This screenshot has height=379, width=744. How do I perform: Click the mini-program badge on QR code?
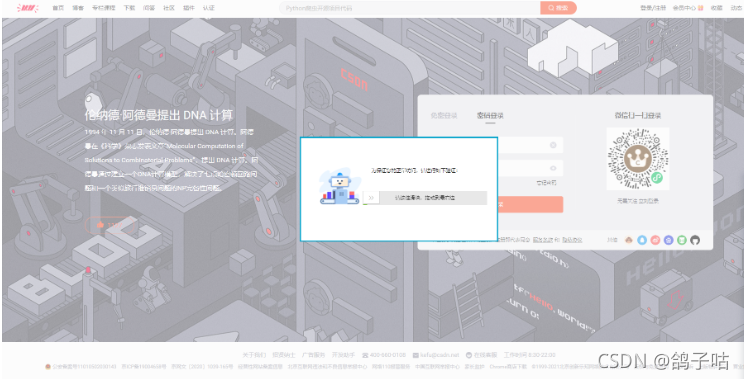point(656,178)
